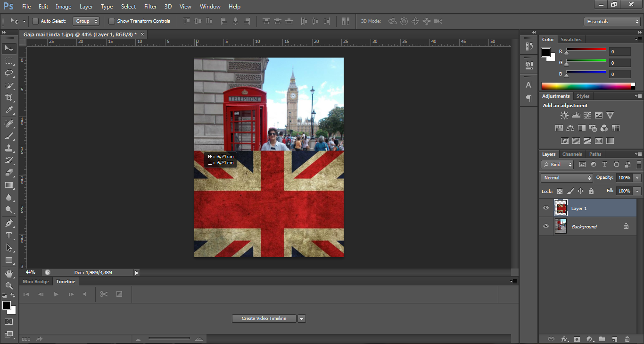
Task: Select the Clone Stamp tool
Action: click(9, 148)
